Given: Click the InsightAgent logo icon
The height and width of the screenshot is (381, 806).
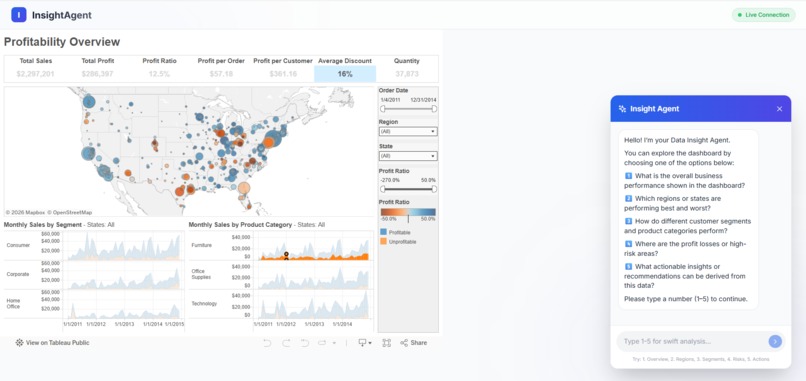Looking at the screenshot, I should tap(19, 15).
